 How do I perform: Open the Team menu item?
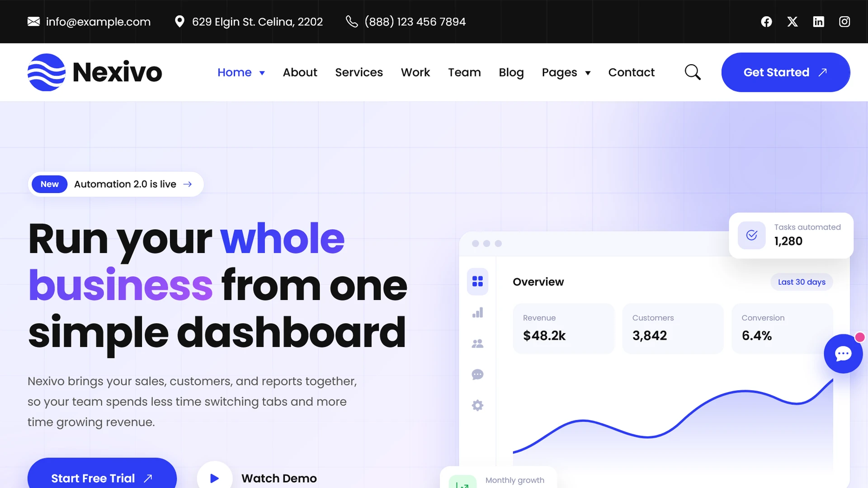tap(464, 72)
